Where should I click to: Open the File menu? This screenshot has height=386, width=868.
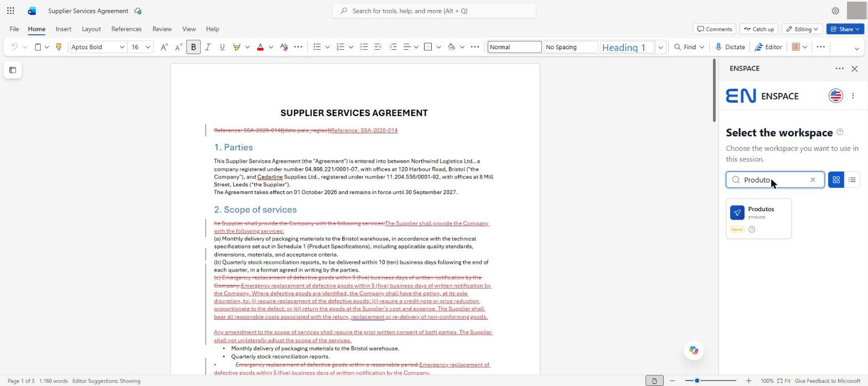(14, 29)
